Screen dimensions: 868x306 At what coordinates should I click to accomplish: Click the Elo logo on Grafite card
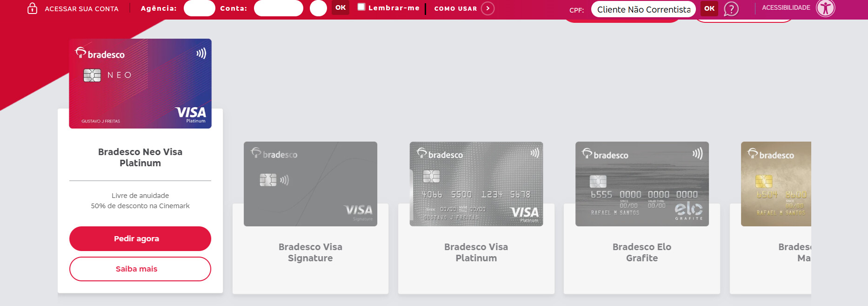[x=688, y=210]
